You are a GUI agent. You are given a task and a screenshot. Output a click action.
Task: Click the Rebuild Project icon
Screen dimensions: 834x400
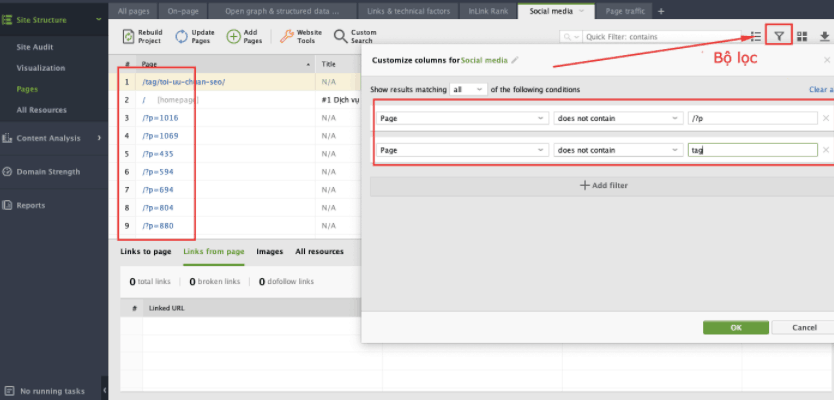[x=129, y=36]
